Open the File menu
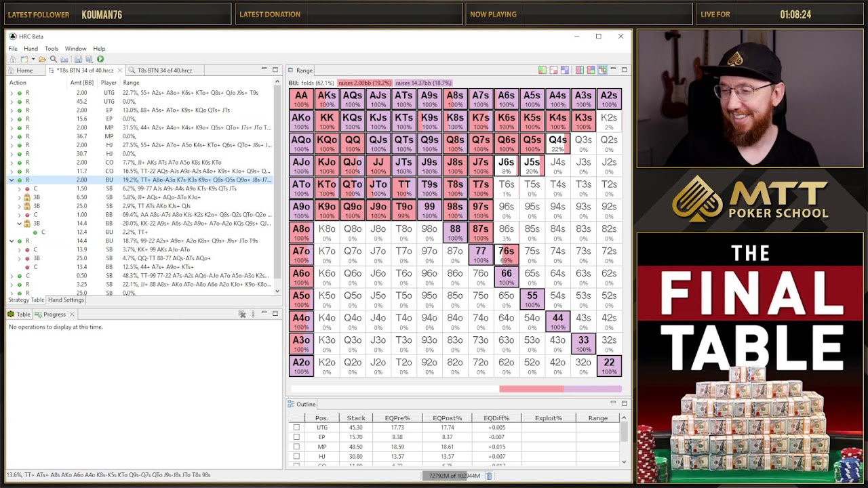868x488 pixels. (x=13, y=49)
